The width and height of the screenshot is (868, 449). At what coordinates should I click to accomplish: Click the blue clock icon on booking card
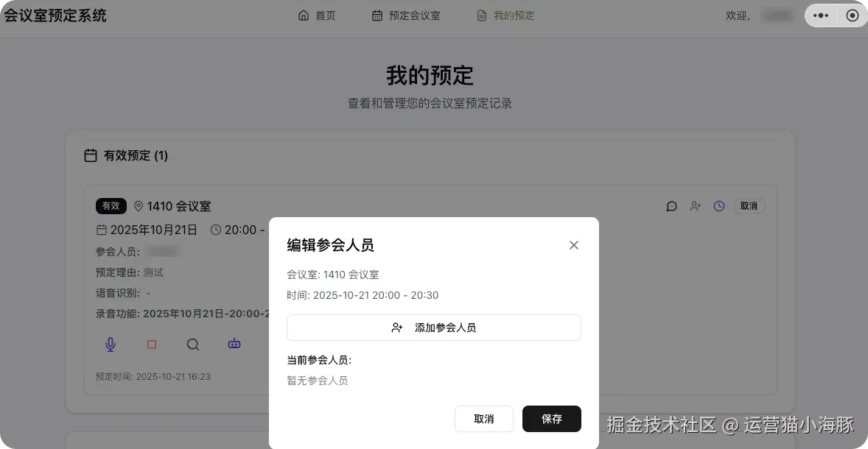point(719,206)
